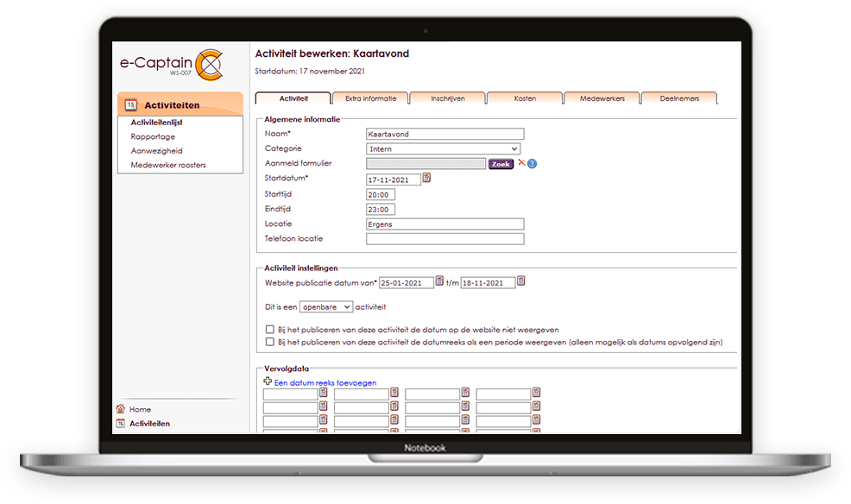The height and width of the screenshot is (504, 851).
Task: Open calendar icon of second Vervolgdata row, second column
Action: (x=394, y=406)
